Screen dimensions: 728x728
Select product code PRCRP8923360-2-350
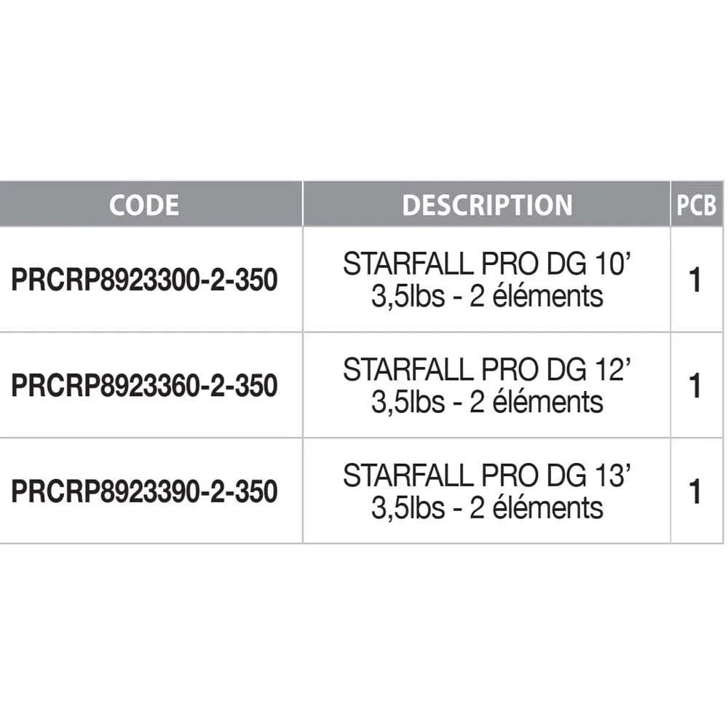tap(144, 386)
